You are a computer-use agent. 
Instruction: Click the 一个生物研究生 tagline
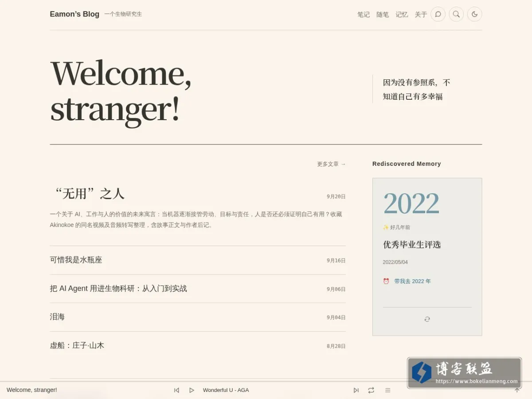(123, 14)
